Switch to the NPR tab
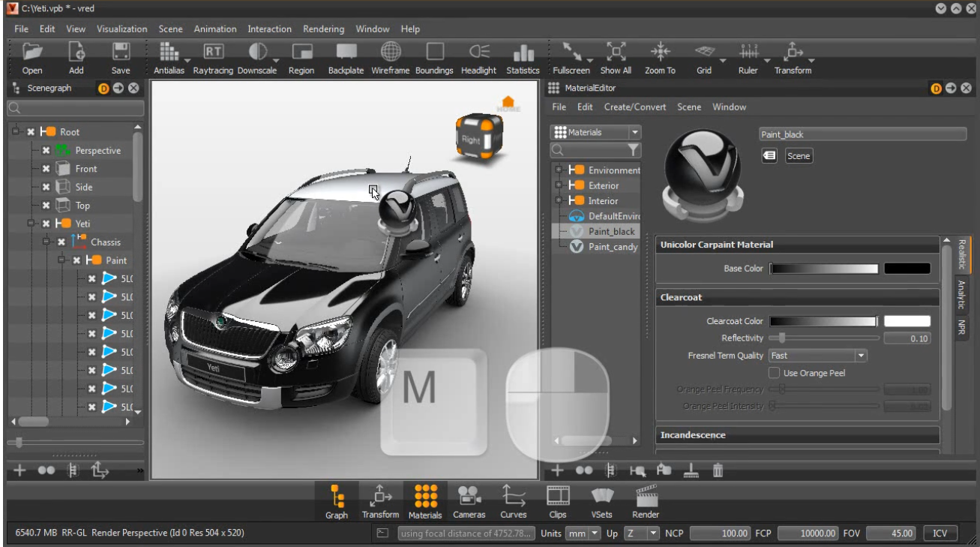980x547 pixels. pos(961,327)
